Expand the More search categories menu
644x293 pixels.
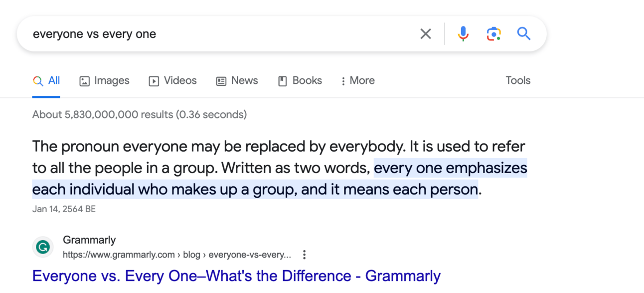[358, 80]
